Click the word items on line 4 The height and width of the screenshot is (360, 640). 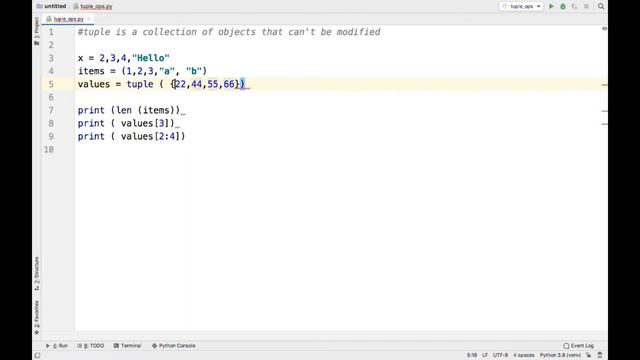point(91,71)
